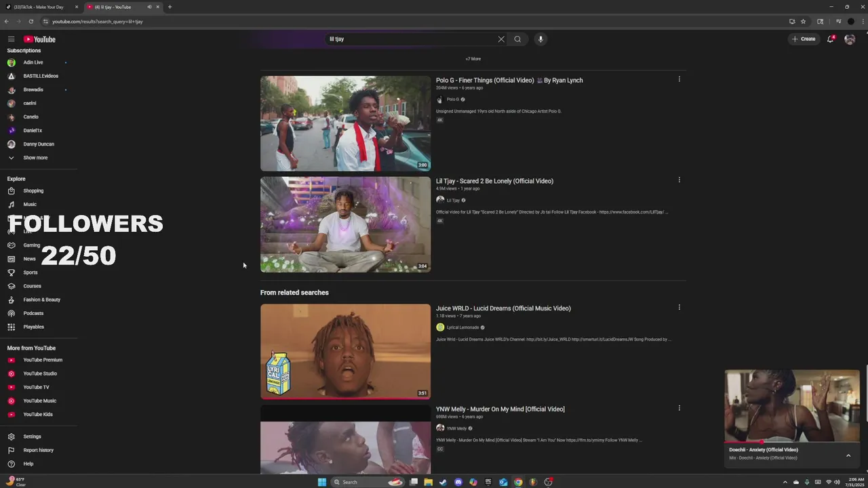The height and width of the screenshot is (488, 868).
Task: Reload the page with the refresh button
Action: point(31,21)
